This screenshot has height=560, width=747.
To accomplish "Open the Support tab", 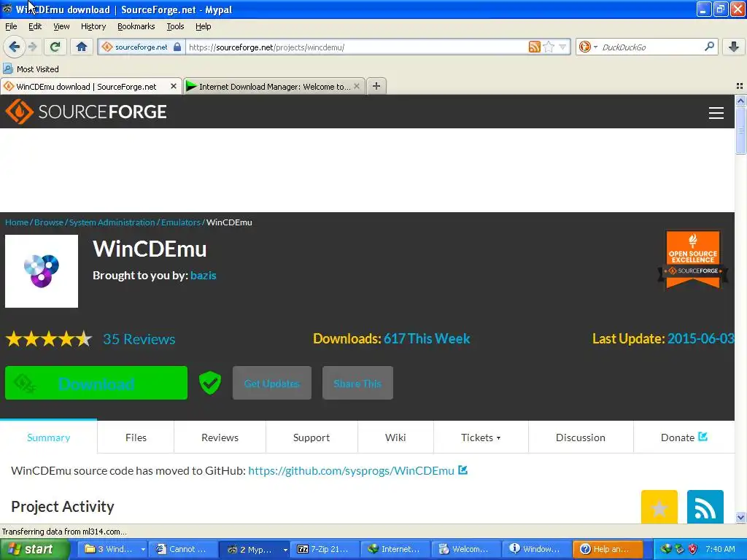I will click(311, 437).
